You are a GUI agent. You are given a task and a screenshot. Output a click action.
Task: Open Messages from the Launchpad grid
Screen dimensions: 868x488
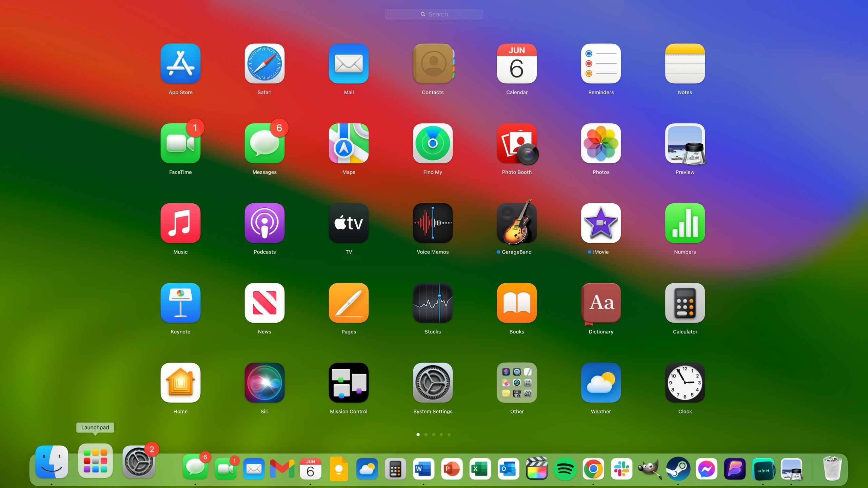[264, 143]
